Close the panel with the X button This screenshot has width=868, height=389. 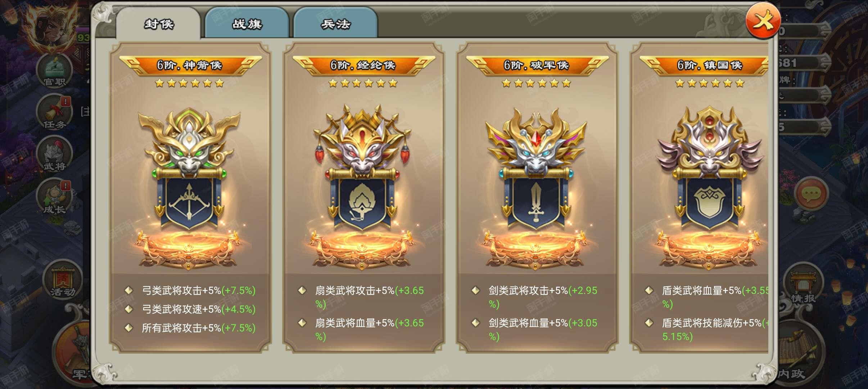click(x=763, y=21)
